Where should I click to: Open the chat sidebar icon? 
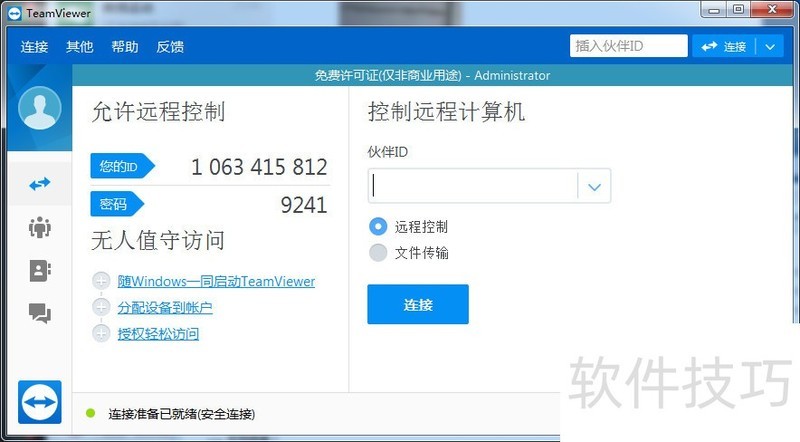(40, 313)
